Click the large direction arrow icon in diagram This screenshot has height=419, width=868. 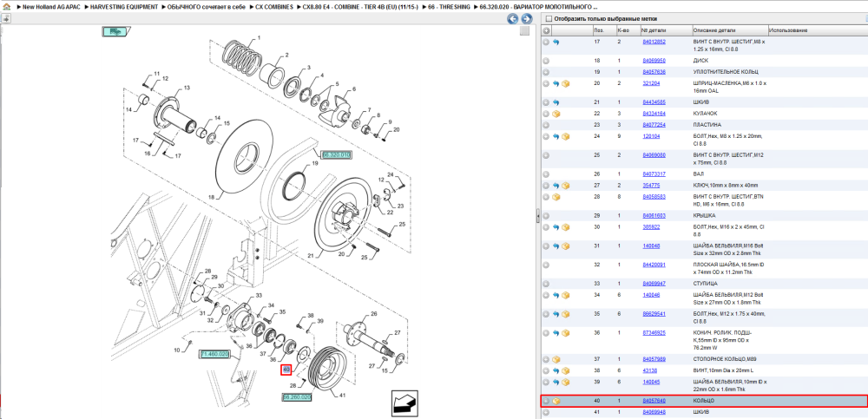coord(404,403)
